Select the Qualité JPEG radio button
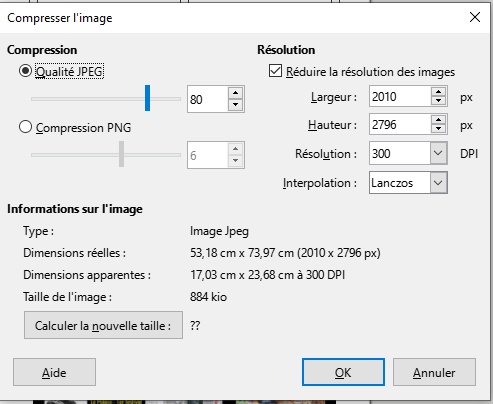Image resolution: width=493 pixels, height=404 pixels. tap(25, 71)
